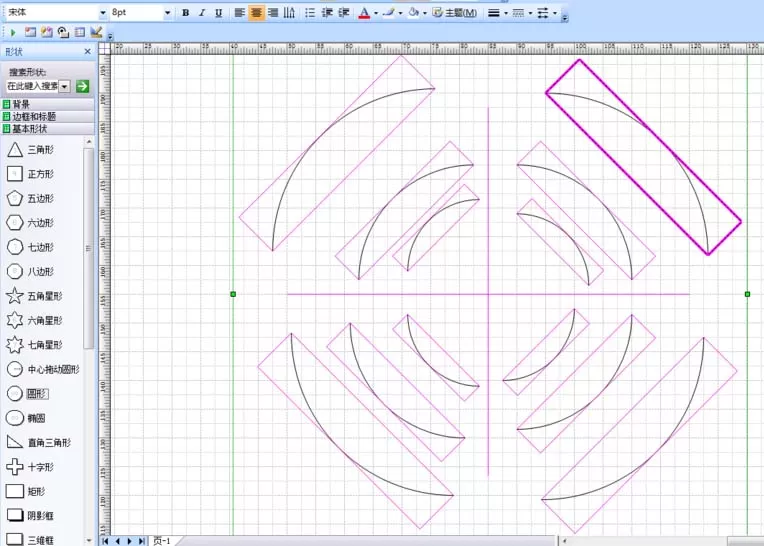Click the line weight icon
Image resolution: width=764 pixels, height=546 pixels.
click(x=494, y=13)
